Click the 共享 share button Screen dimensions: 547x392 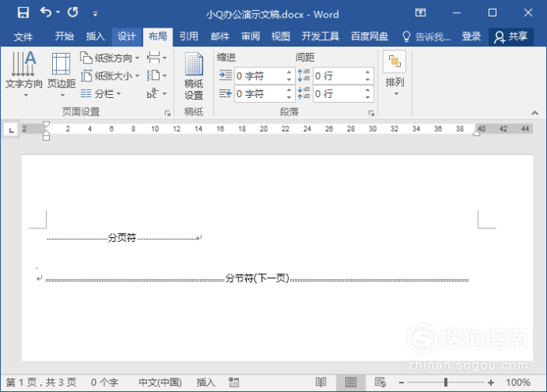(x=511, y=36)
